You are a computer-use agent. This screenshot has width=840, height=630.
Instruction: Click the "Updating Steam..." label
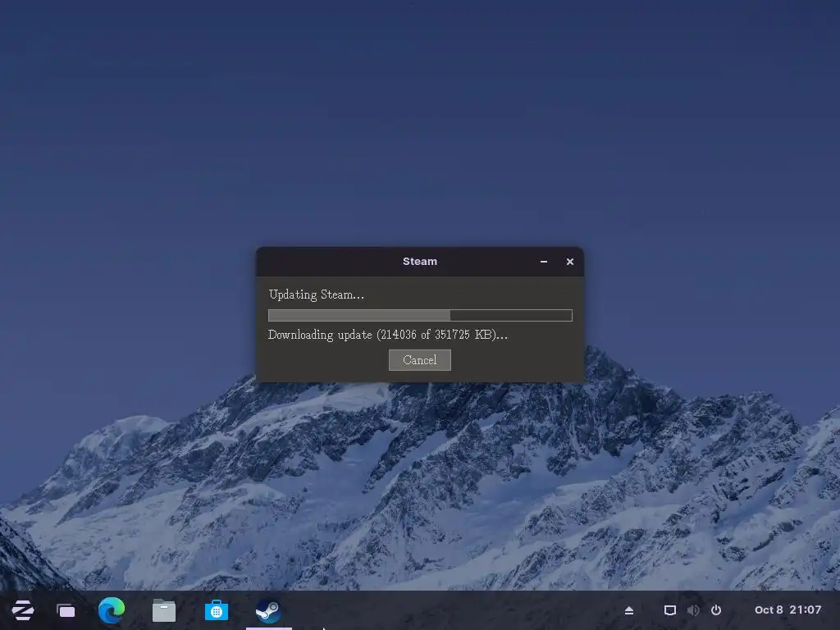point(316,294)
